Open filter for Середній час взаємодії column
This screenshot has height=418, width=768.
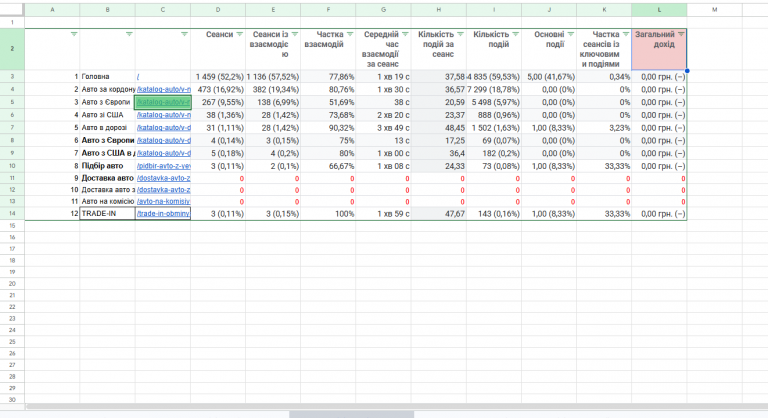coord(405,34)
